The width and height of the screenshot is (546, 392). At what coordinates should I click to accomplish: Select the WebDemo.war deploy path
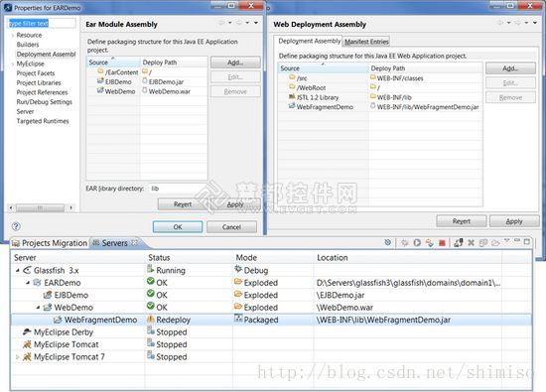169,91
